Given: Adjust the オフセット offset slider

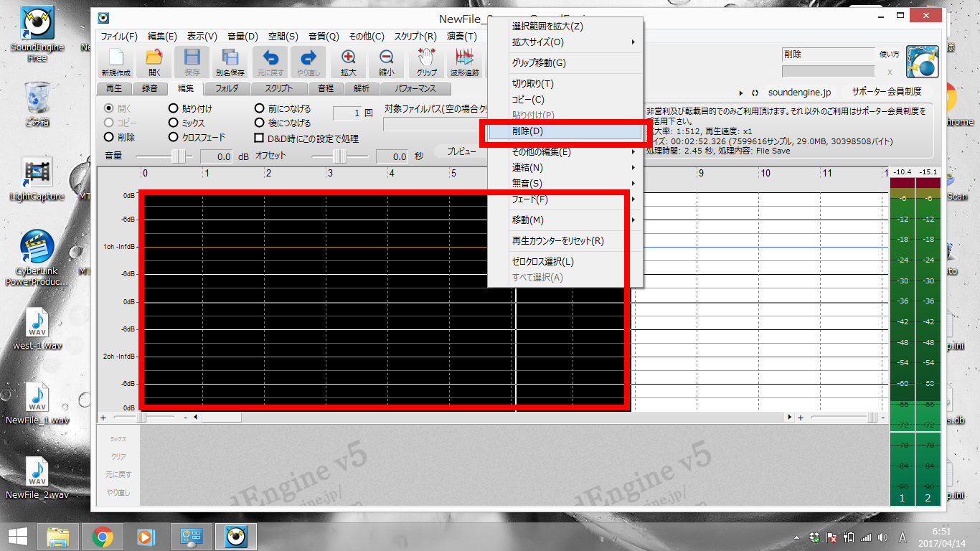Looking at the screenshot, I should [340, 156].
